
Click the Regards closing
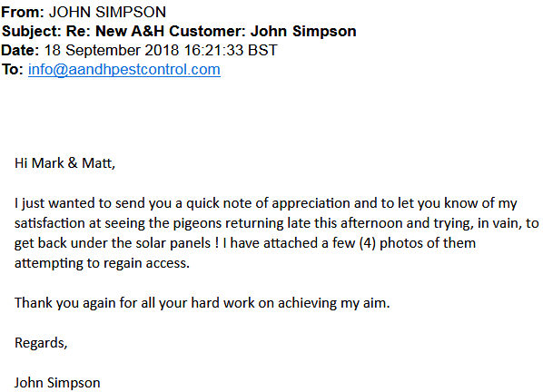(41, 343)
